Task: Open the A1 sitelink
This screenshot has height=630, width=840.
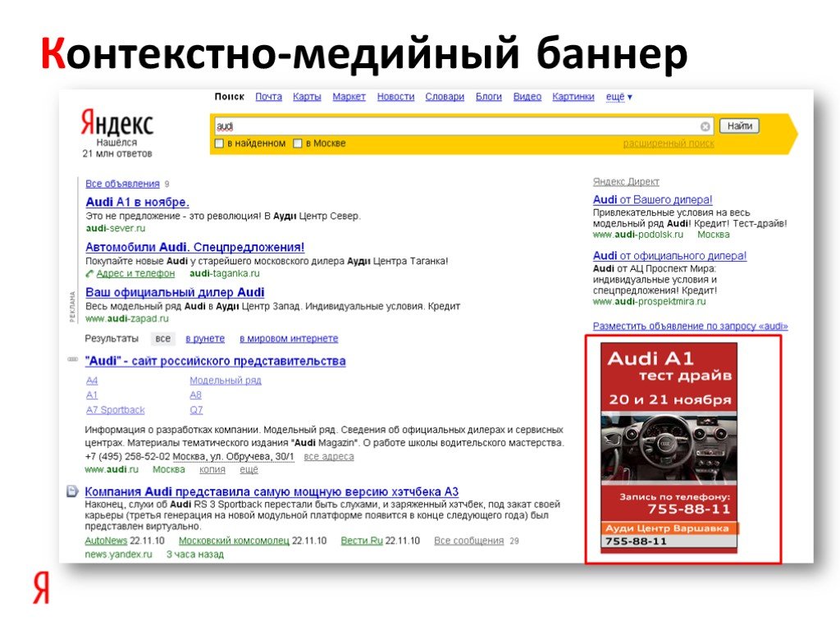Action: pos(92,395)
